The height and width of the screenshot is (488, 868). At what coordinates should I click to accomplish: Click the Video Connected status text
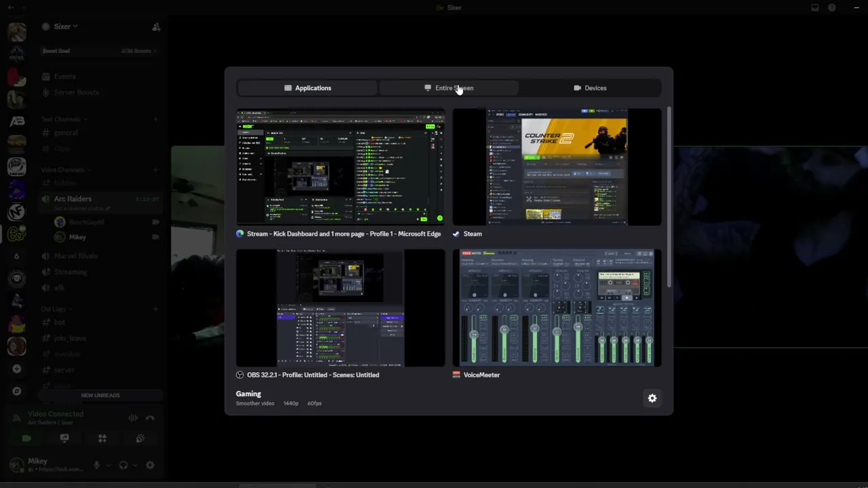click(56, 414)
